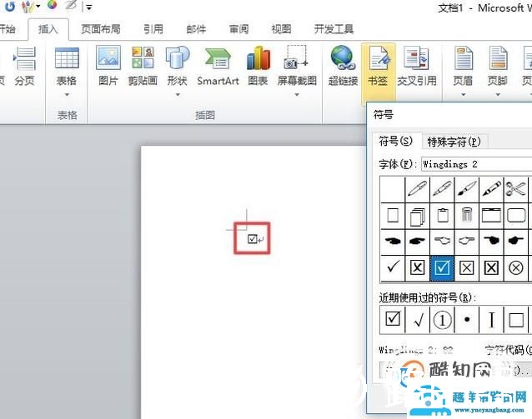Image resolution: width=532 pixels, height=419 pixels.
Task: Switch to 特殊字符(P) tab
Action: pos(454,142)
